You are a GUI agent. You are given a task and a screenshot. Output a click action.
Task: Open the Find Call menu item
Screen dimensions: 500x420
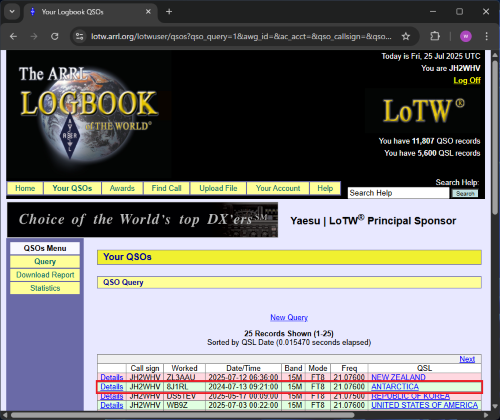tap(166, 188)
